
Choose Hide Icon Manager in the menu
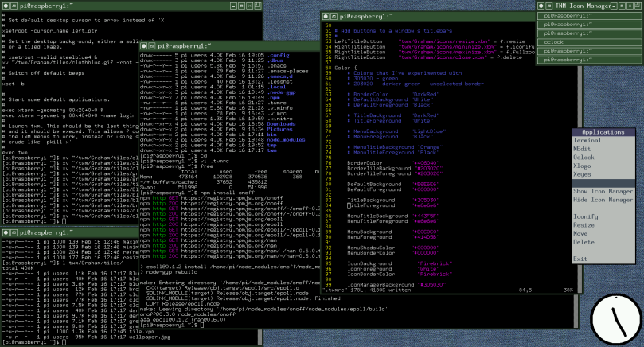pos(603,200)
